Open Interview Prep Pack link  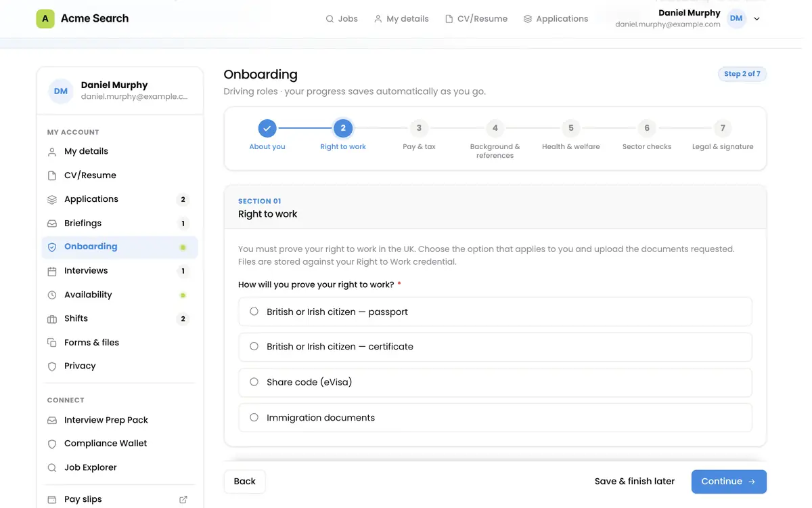coord(120,421)
